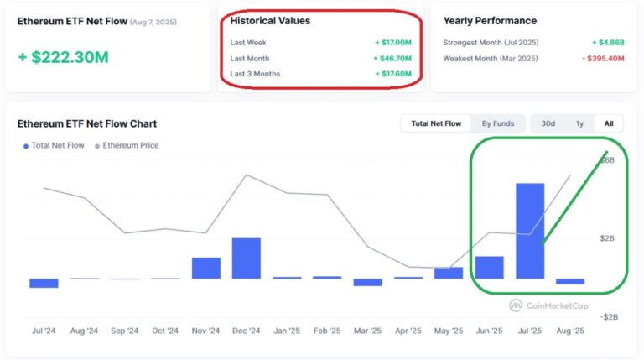Image resolution: width=644 pixels, height=360 pixels.
Task: Switch to the Total Net Flow tab
Action: pyautogui.click(x=436, y=123)
